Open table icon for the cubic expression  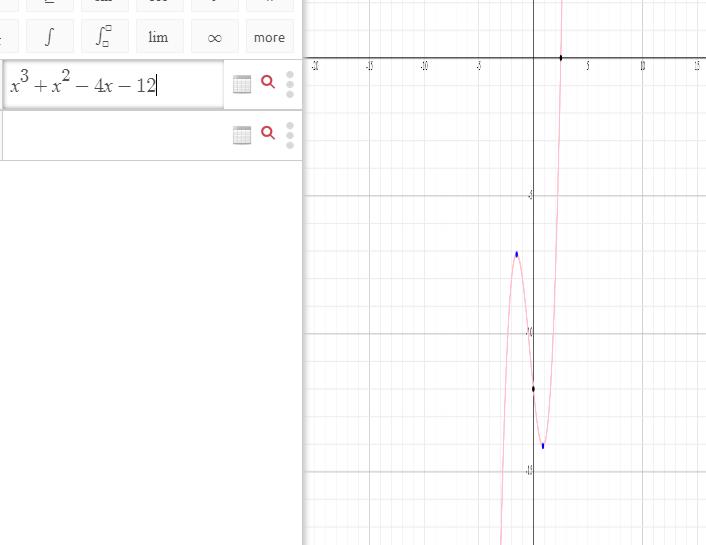coord(242,85)
